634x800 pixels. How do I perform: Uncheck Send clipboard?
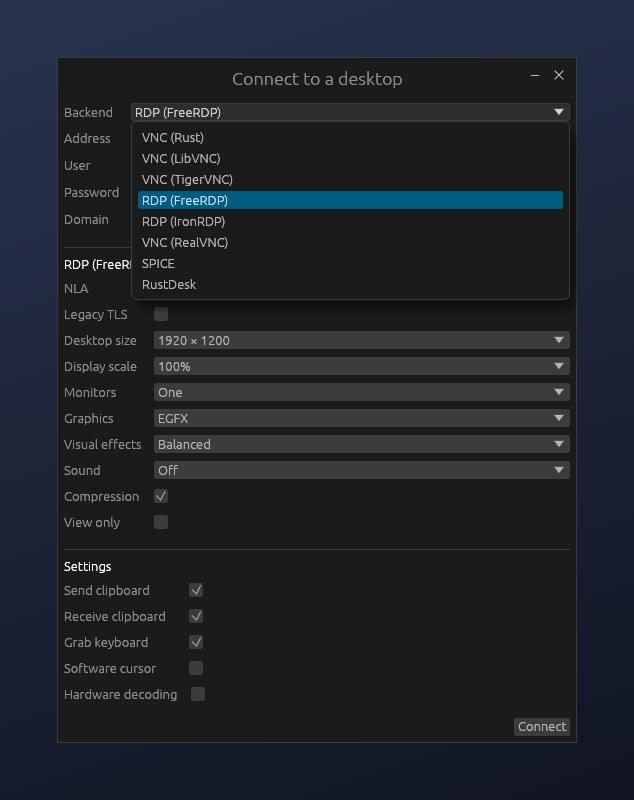pos(196,590)
